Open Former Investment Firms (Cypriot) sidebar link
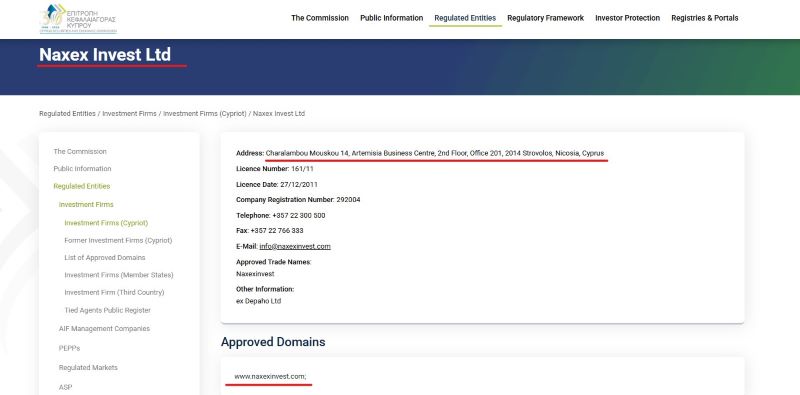The image size is (800, 395). coord(118,240)
